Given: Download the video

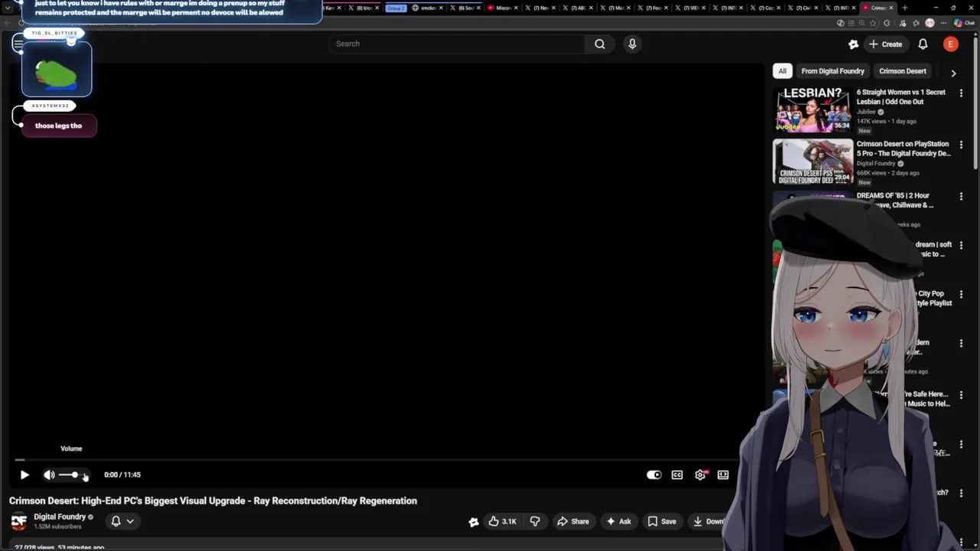Looking at the screenshot, I should [x=708, y=521].
